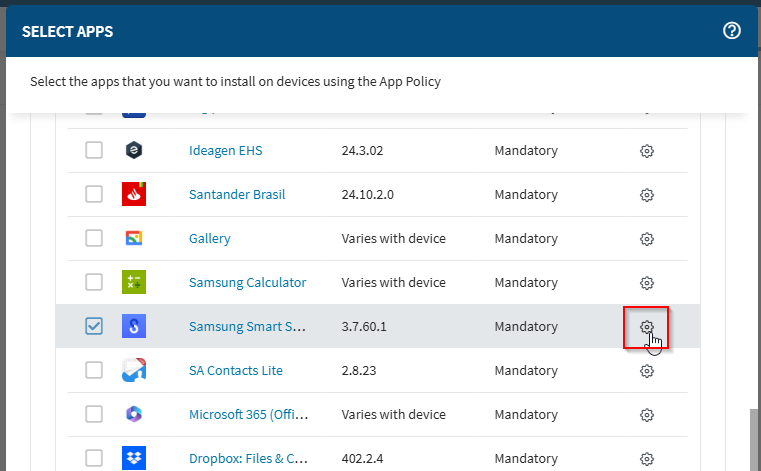Uncheck the Samsung Smart Switch checkbox
The image size is (761, 471).
pyautogui.click(x=94, y=326)
